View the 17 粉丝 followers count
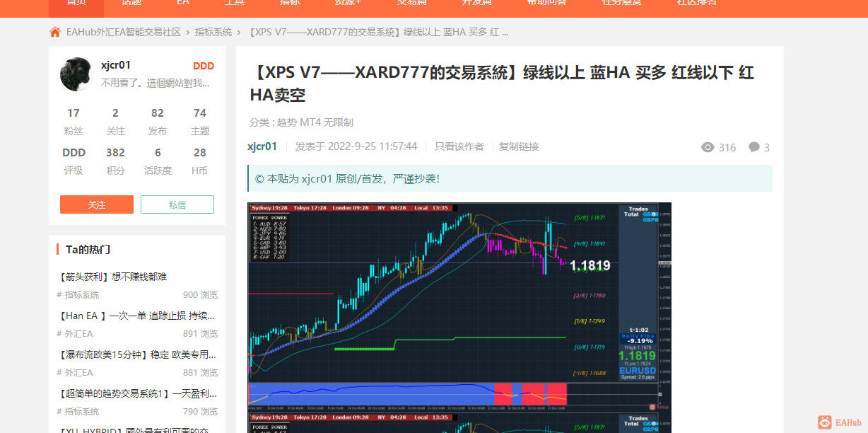The image size is (868, 433). [74, 122]
